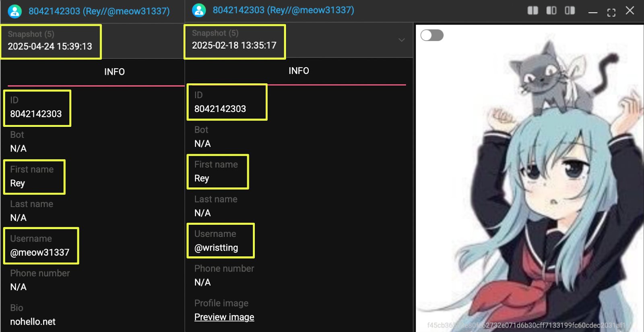The image size is (644, 332).
Task: Switch to the left panel INFO tab
Action: coord(114,72)
